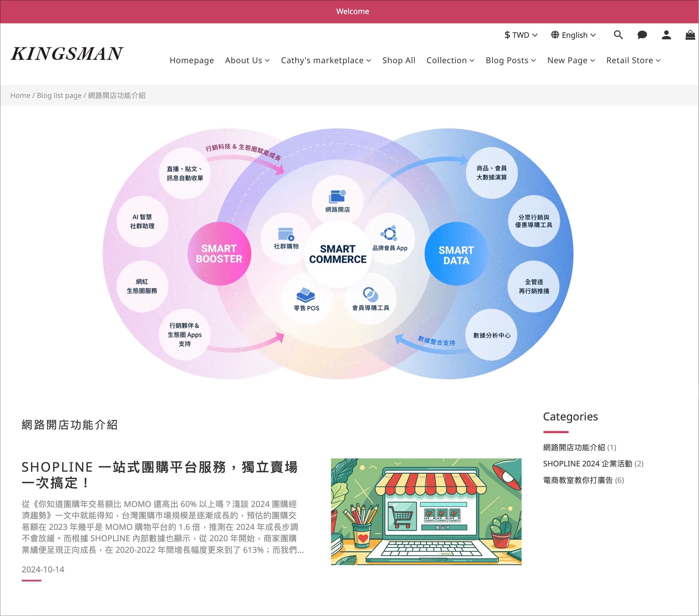Image resolution: width=699 pixels, height=616 pixels.
Task: Click the 網路開店功能介紹 page heading
Action: pyautogui.click(x=70, y=425)
